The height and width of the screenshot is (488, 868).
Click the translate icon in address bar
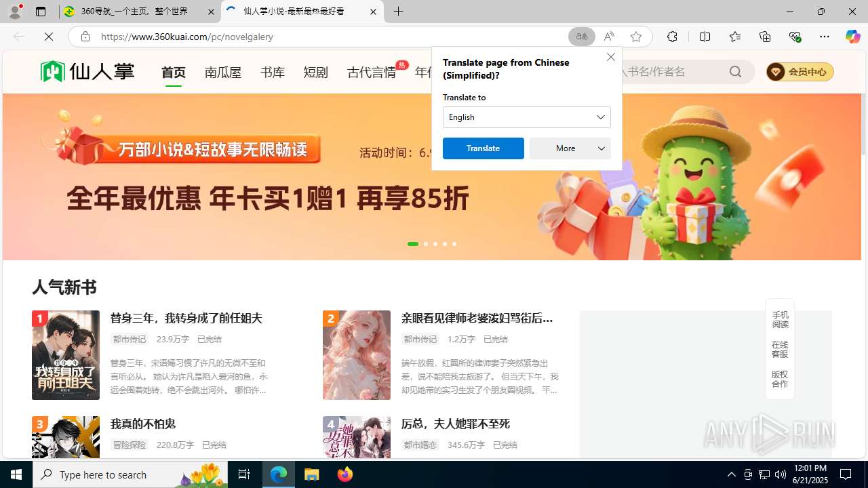coord(581,37)
